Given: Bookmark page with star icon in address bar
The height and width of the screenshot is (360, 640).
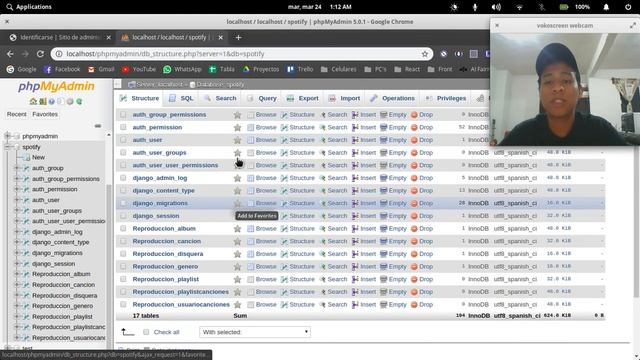Looking at the screenshot, I should click(x=425, y=54).
